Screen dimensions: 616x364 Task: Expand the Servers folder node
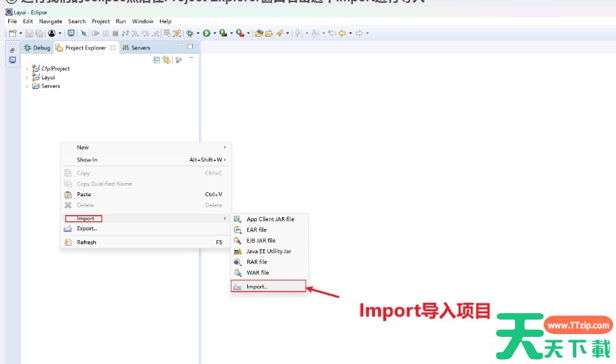coord(26,86)
